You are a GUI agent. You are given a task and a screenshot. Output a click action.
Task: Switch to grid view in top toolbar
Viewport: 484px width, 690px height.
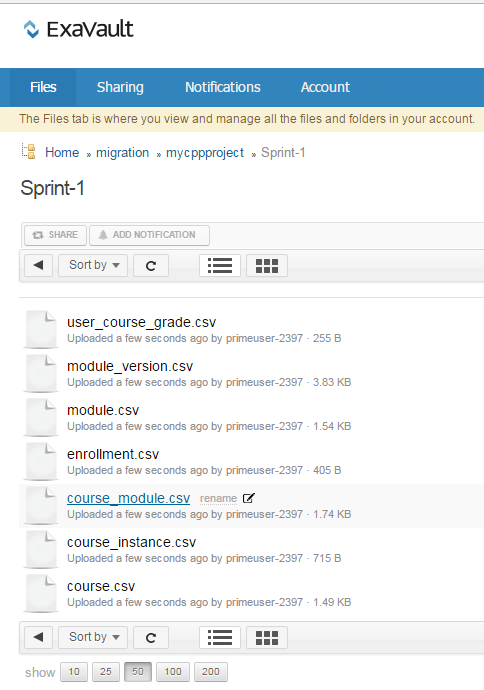pos(267,265)
